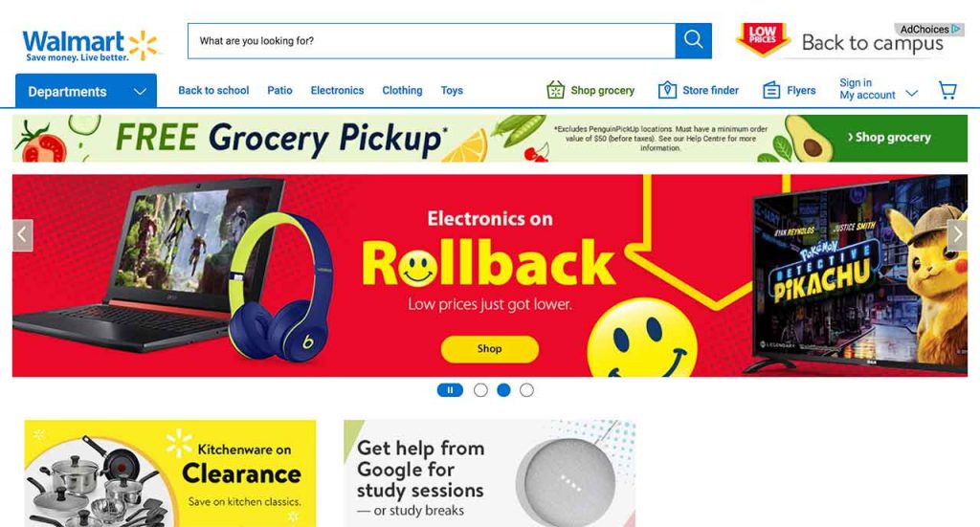Screen dimensions: 980x527
Task: Click the yellow Shop button on Rollback banner
Action: 489,348
